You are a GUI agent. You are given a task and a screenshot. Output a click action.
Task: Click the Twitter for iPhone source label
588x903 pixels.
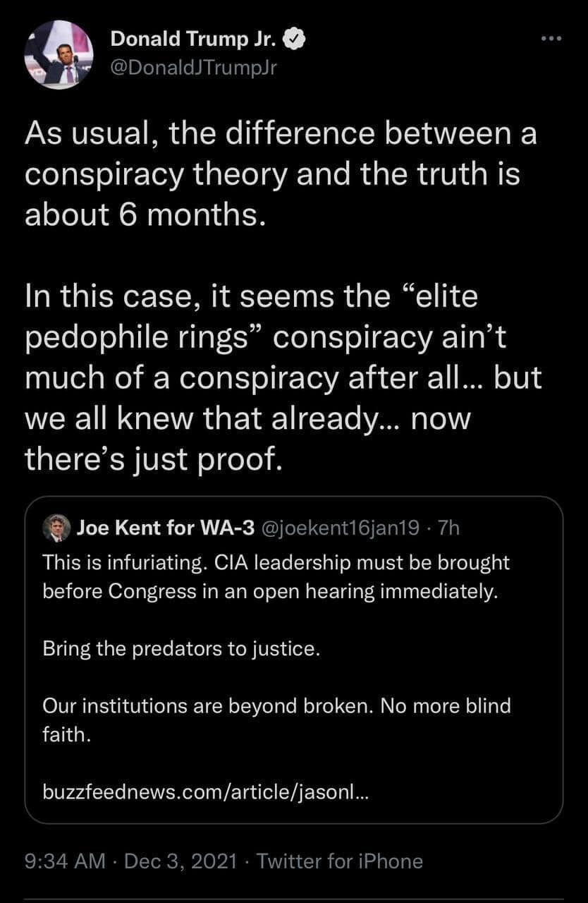(x=339, y=861)
